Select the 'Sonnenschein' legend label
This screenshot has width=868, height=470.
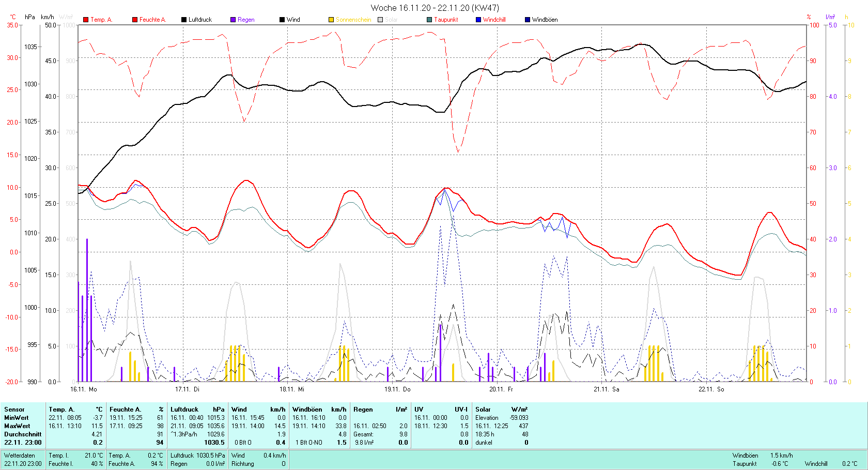click(353, 20)
